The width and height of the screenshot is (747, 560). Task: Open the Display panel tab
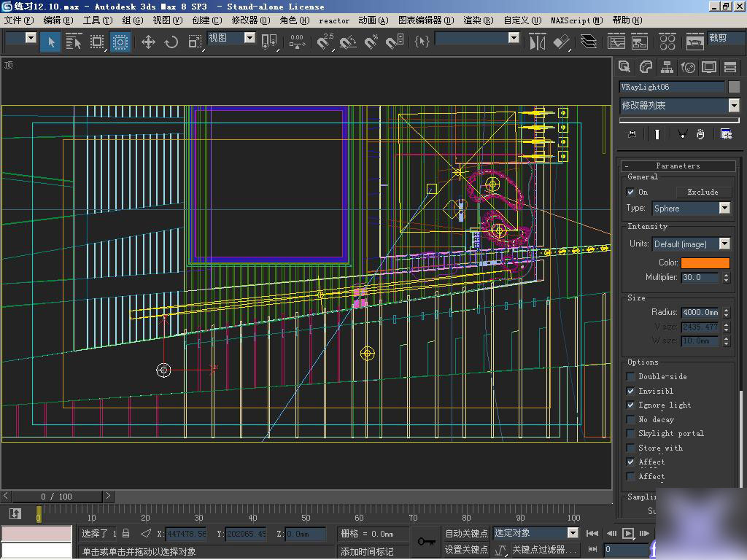coord(709,67)
